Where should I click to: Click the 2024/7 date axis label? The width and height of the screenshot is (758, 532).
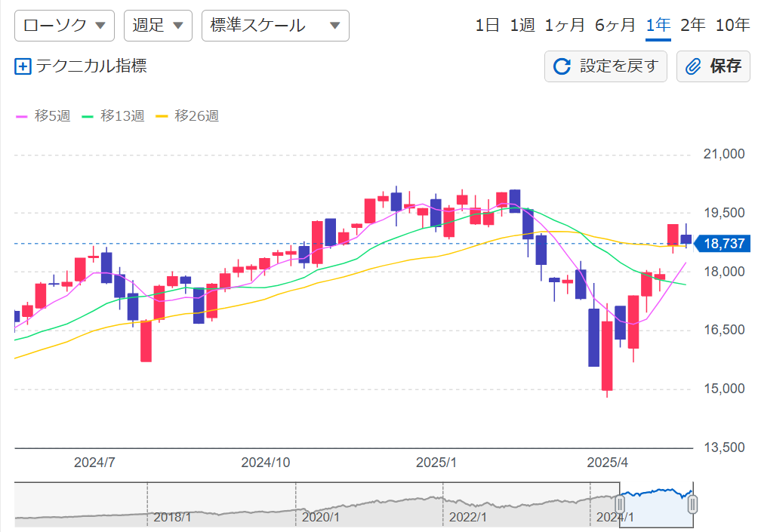tap(94, 463)
